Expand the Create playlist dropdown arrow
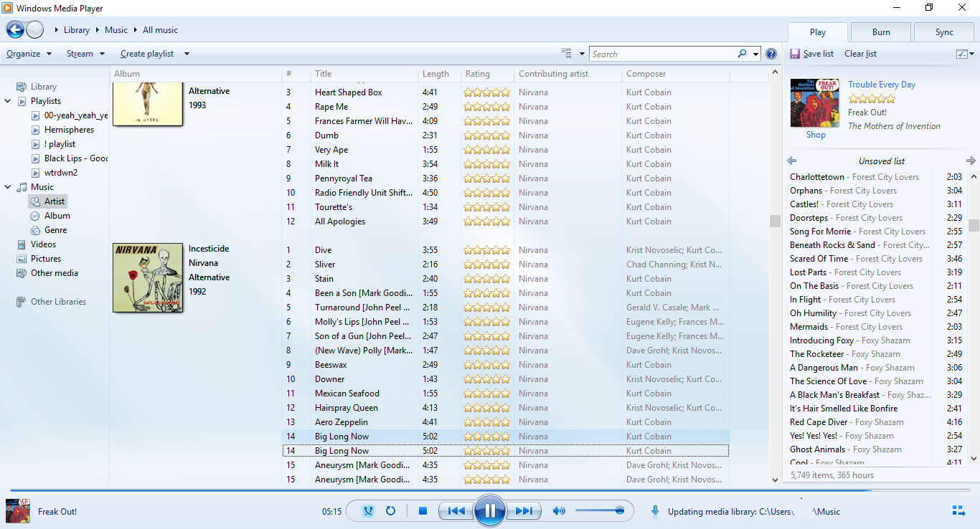This screenshot has height=529, width=980. 187,54
